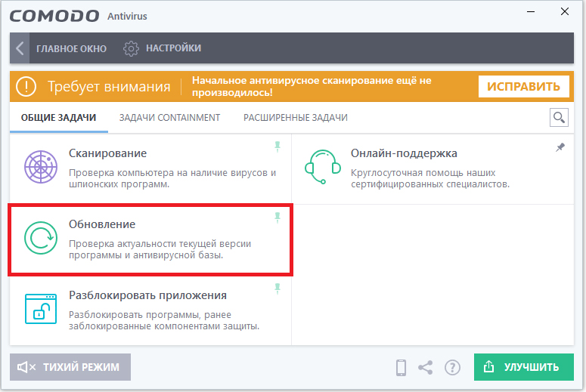This screenshot has width=586, height=392.
Task: Click the orange attention warning icon
Action: tap(26, 86)
